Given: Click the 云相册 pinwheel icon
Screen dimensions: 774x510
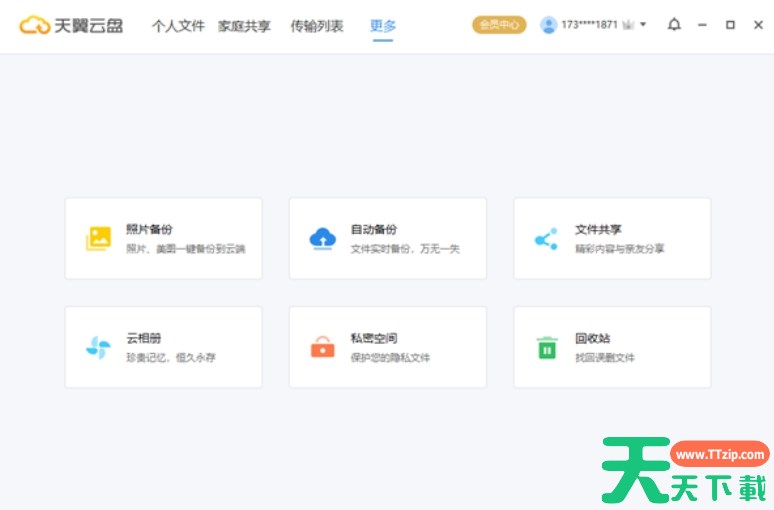Looking at the screenshot, I should pyautogui.click(x=98, y=348).
